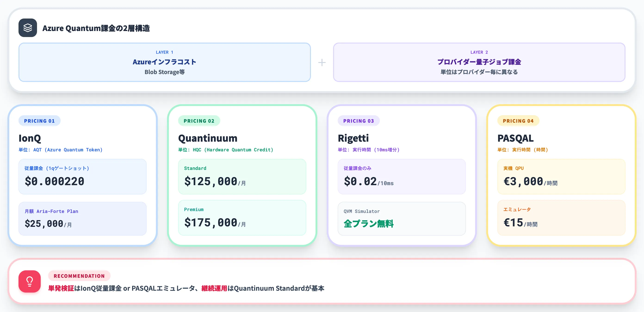Image resolution: width=644 pixels, height=312 pixels.
Task: Click the PRICING 04 badge
Action: pyautogui.click(x=518, y=121)
